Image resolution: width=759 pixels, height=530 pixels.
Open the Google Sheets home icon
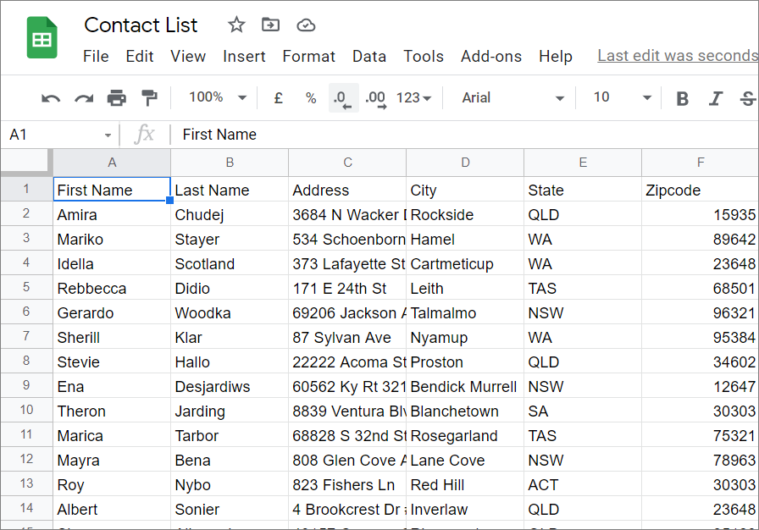tap(42, 37)
